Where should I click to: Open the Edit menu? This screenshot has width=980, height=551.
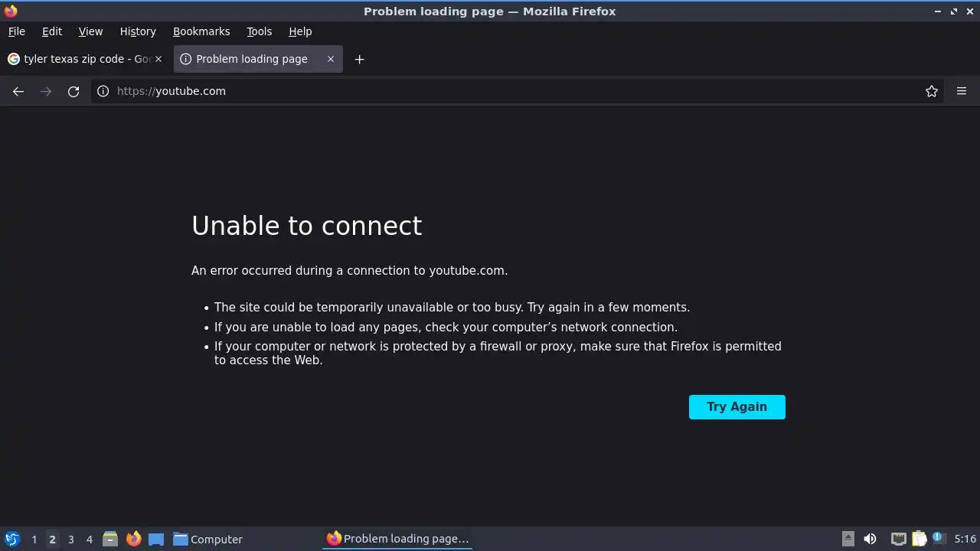(52, 31)
